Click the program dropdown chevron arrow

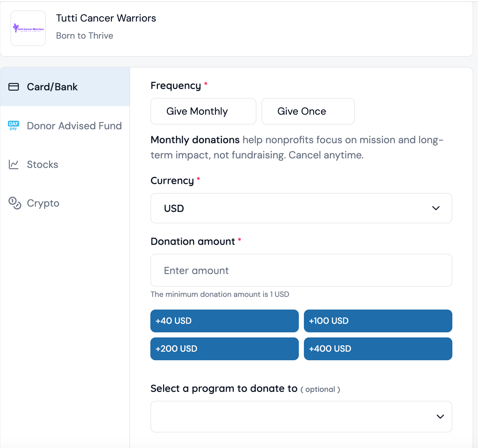point(440,416)
